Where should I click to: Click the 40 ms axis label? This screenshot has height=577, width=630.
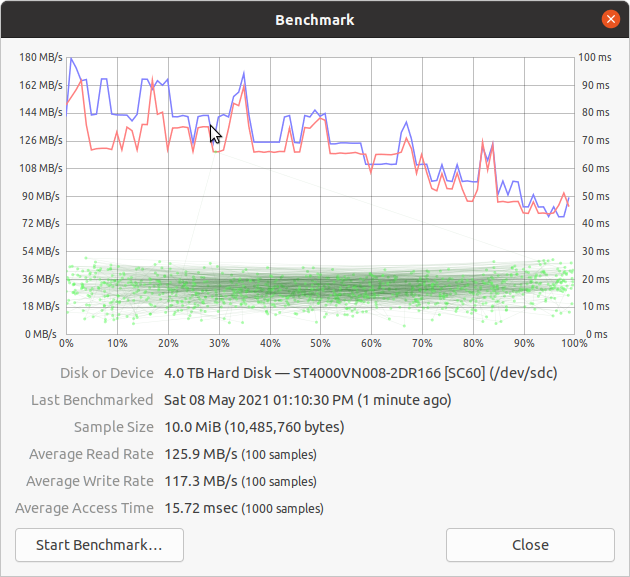tap(595, 223)
